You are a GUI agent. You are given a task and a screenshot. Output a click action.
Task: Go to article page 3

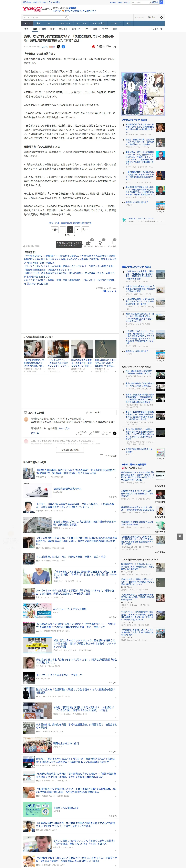[x=77, y=229]
